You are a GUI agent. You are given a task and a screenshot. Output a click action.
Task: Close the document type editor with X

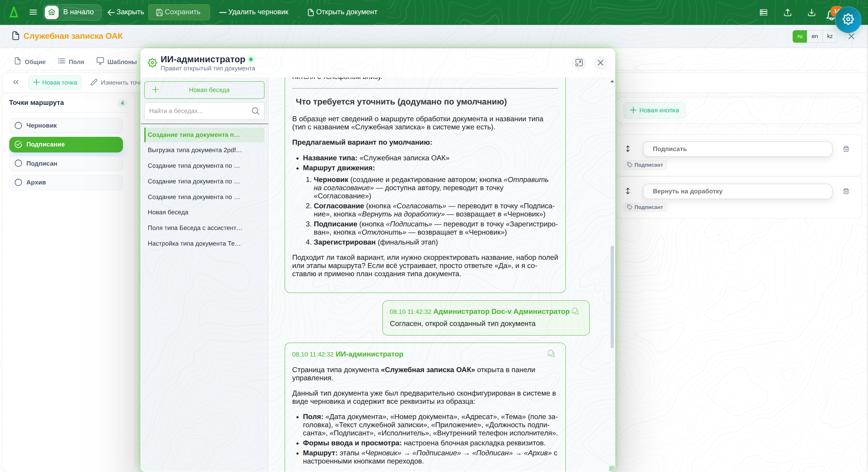[x=851, y=36]
